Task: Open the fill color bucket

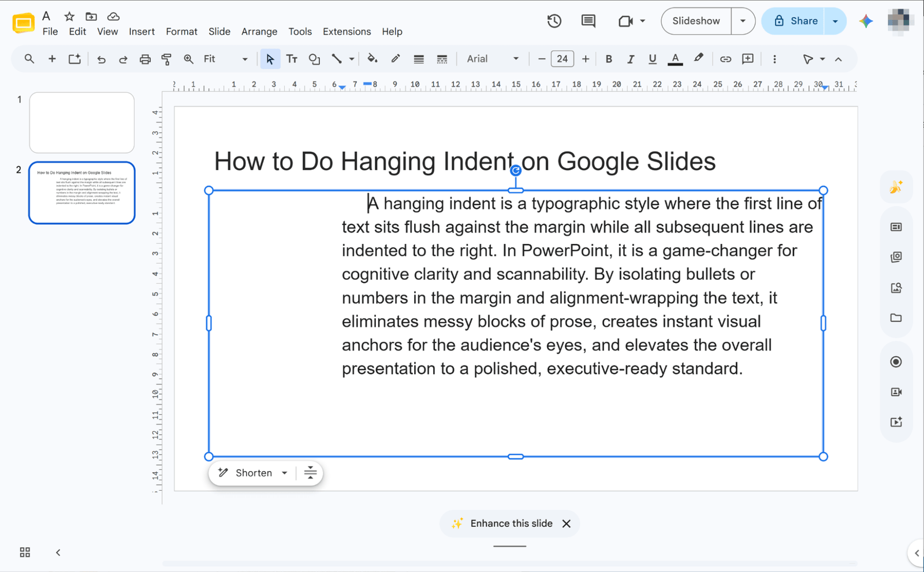Action: pos(372,59)
